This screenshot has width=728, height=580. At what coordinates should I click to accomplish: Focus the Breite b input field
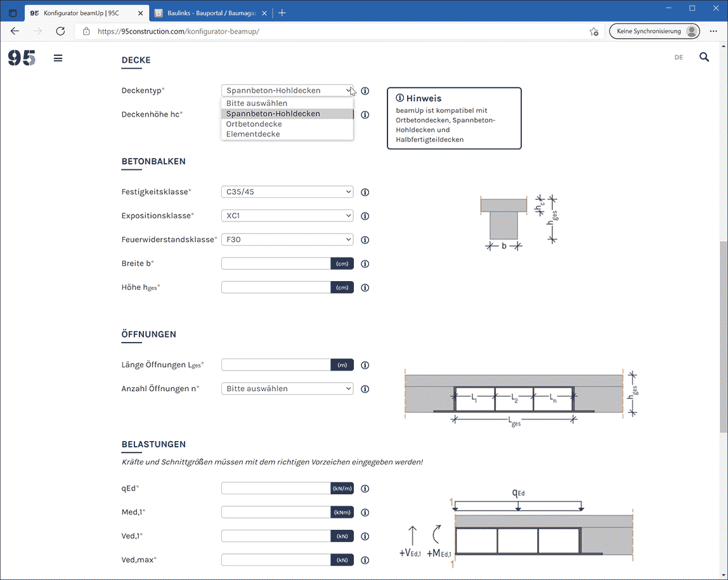[276, 263]
